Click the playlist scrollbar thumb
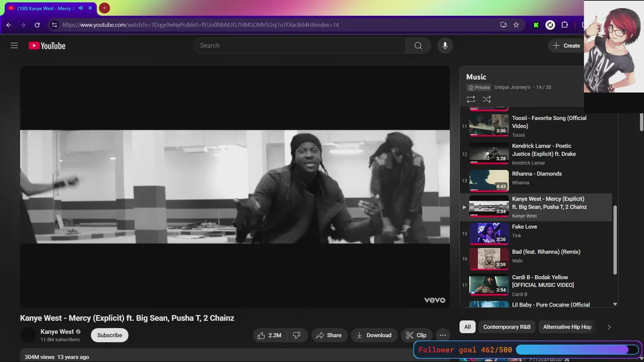The height and width of the screenshot is (362, 644). 615,240
